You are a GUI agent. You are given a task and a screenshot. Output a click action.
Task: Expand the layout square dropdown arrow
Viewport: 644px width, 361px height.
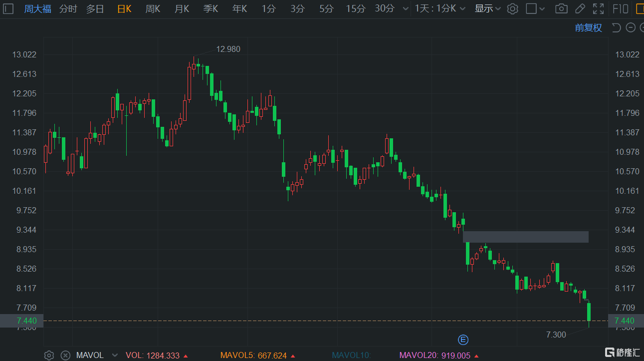[x=543, y=9]
